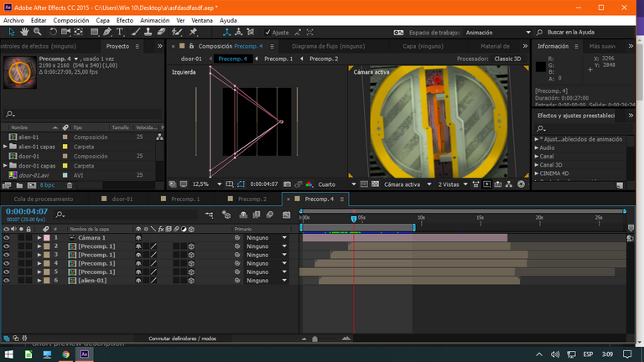Viewport: 644px width, 362px height.
Task: Switch to the door-01 timeline tab
Action: pos(122,199)
